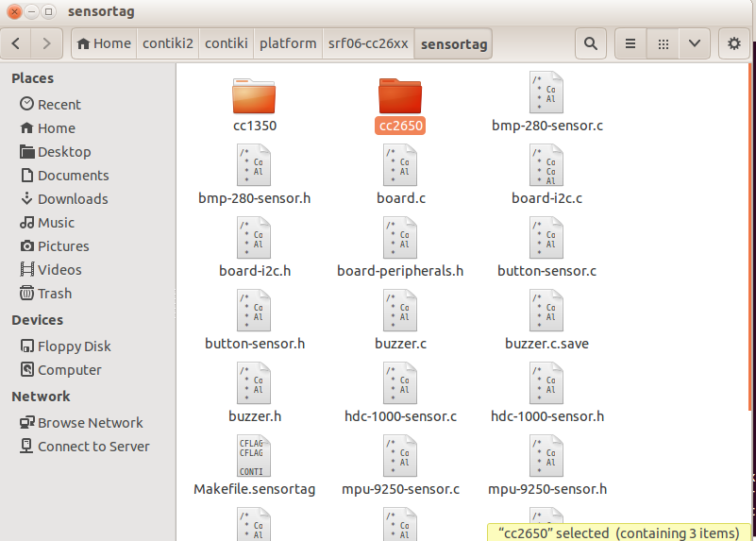Image resolution: width=756 pixels, height=541 pixels.
Task: Click the sensortag path bar button
Action: pos(453,43)
